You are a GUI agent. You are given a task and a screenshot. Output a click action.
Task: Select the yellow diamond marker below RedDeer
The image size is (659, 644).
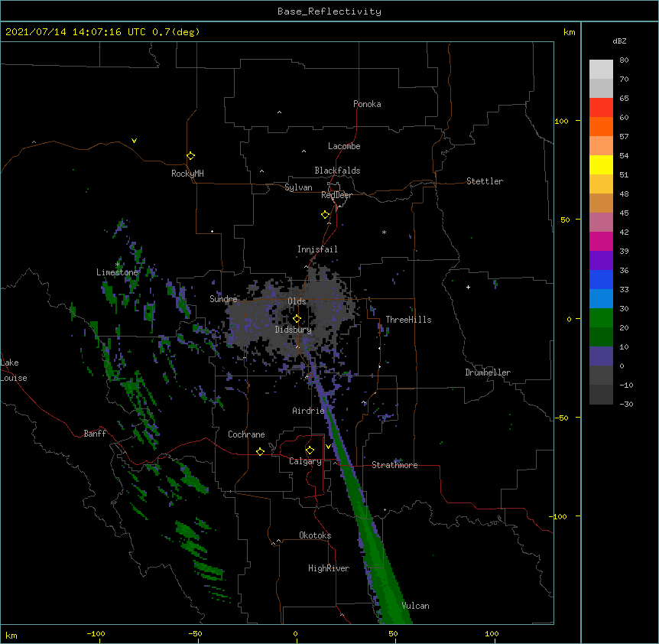[x=325, y=215]
